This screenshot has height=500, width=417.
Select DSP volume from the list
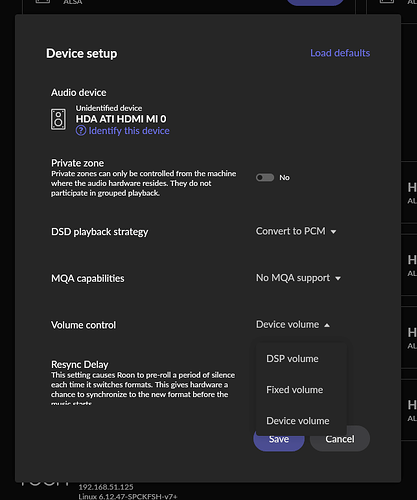[x=301, y=359]
